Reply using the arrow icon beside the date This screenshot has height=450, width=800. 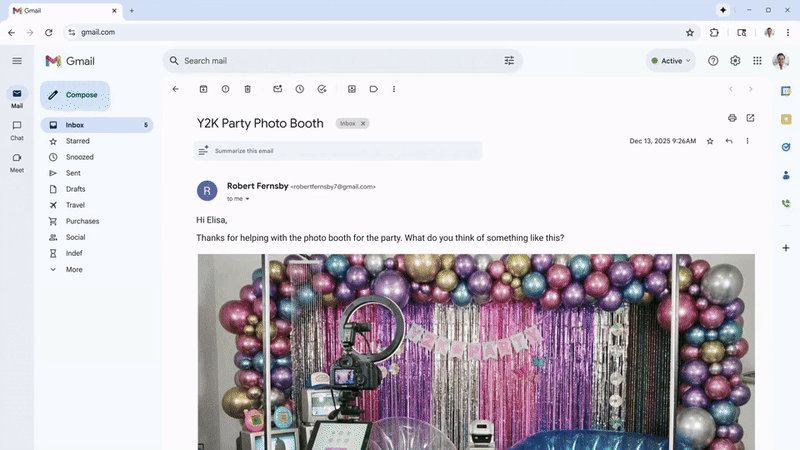click(729, 142)
